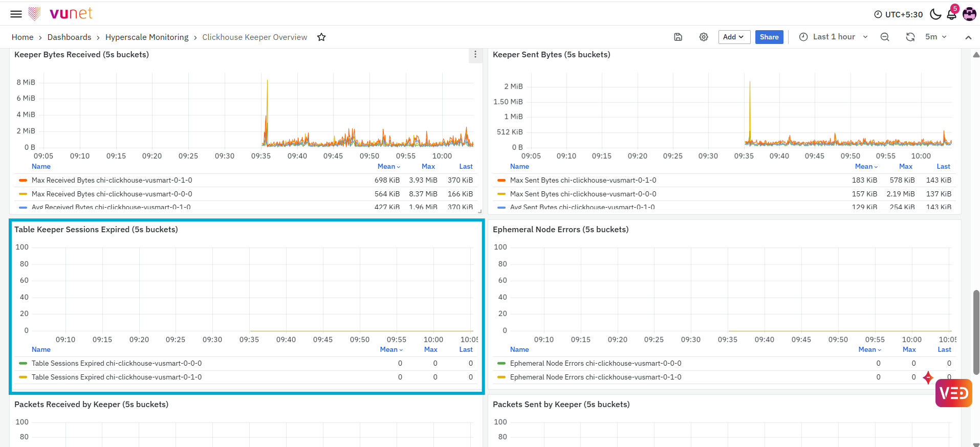Screen dimensions: 980x447
Task: Refresh the dashboard
Action: point(910,37)
